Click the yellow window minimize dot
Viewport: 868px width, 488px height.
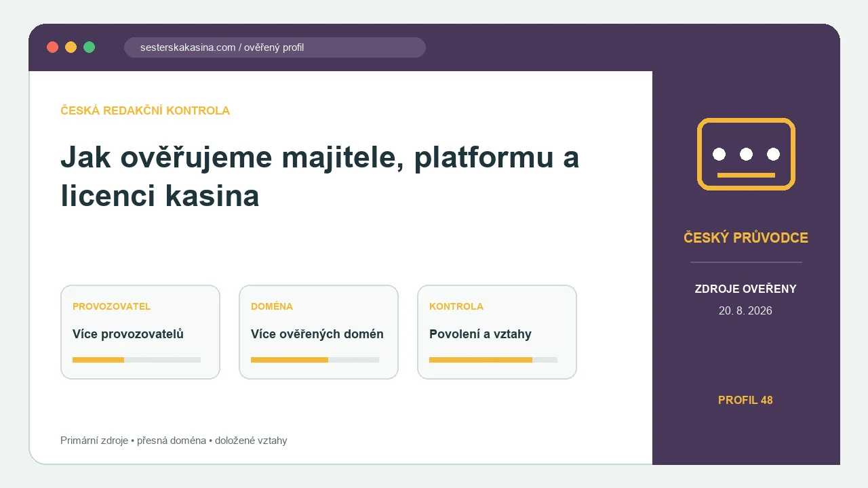tap(71, 47)
